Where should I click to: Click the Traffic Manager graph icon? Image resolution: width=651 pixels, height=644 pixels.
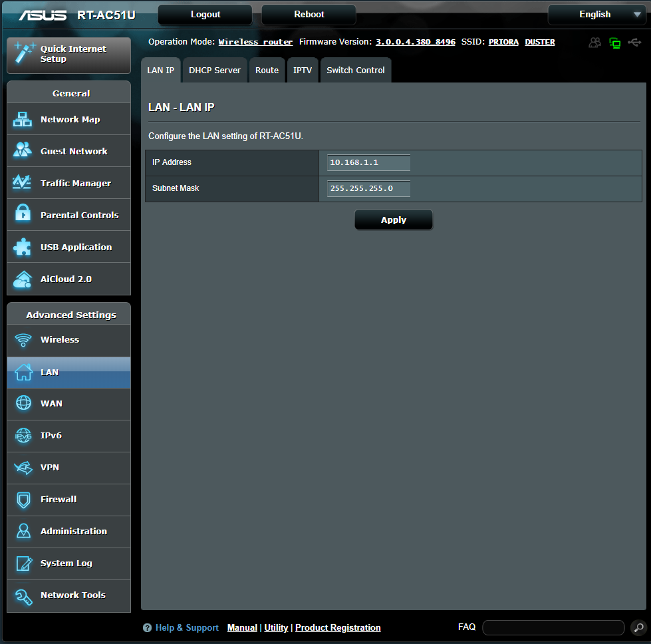point(22,182)
